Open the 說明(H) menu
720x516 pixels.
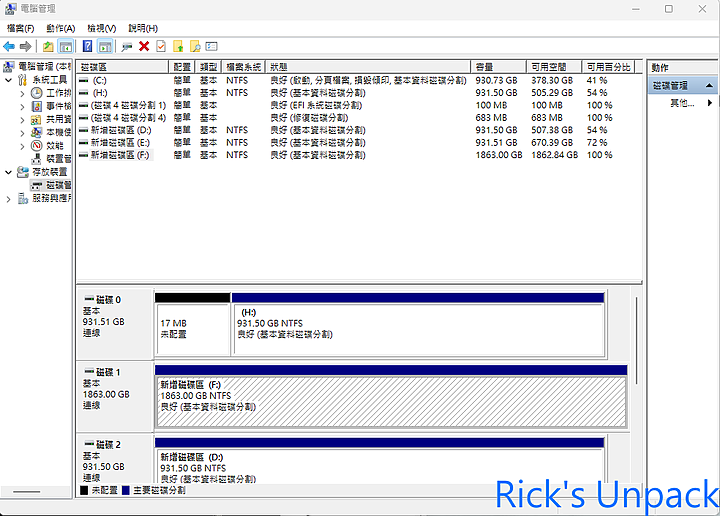(x=143, y=28)
